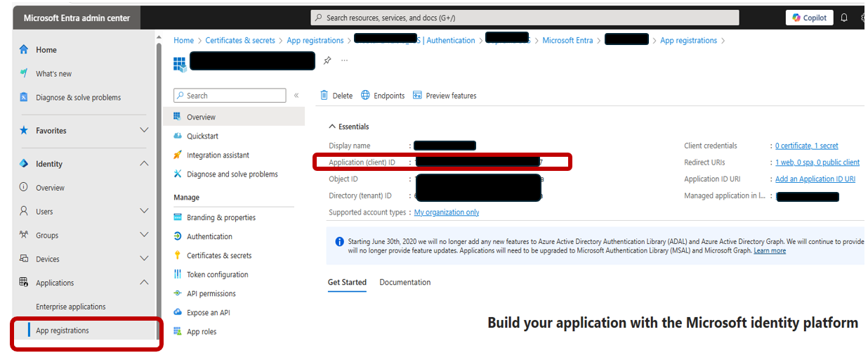Click the 'Supported account types' label
The image size is (868, 353).
coord(367,212)
